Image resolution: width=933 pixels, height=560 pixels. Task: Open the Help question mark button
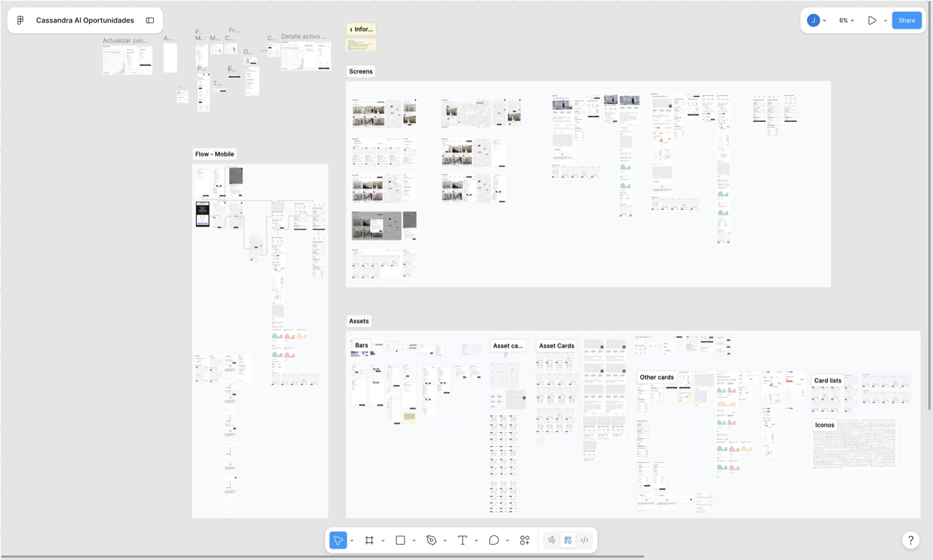pyautogui.click(x=911, y=540)
